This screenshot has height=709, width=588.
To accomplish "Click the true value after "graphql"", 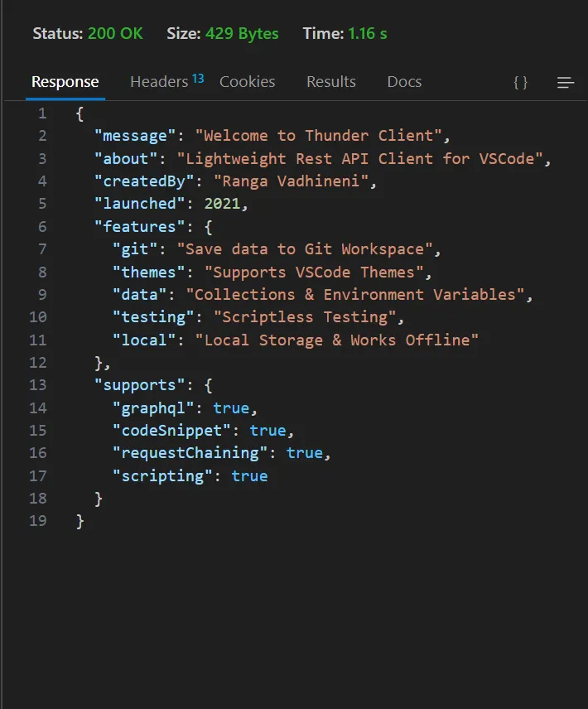I will pos(231,408).
